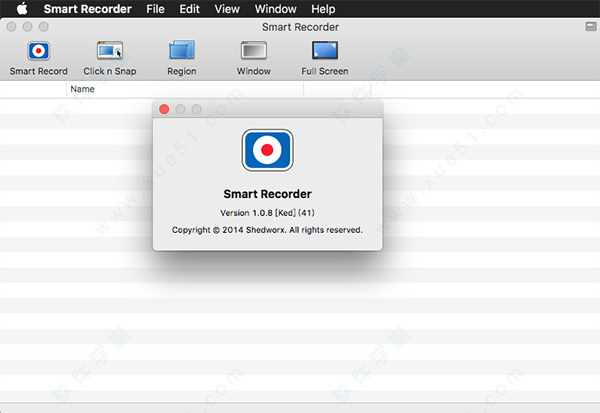The image size is (600, 413).
Task: Start a Full Screen capture
Action: pos(325,58)
